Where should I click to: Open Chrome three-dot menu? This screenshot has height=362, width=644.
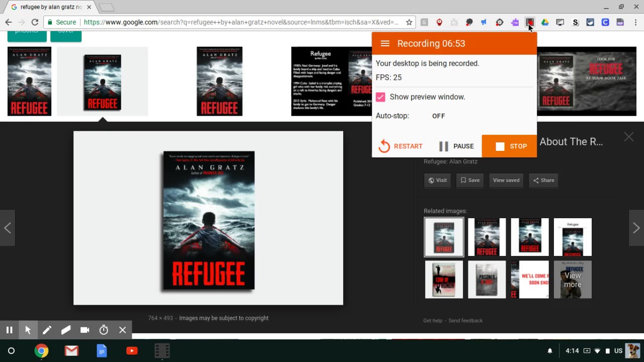click(x=635, y=22)
